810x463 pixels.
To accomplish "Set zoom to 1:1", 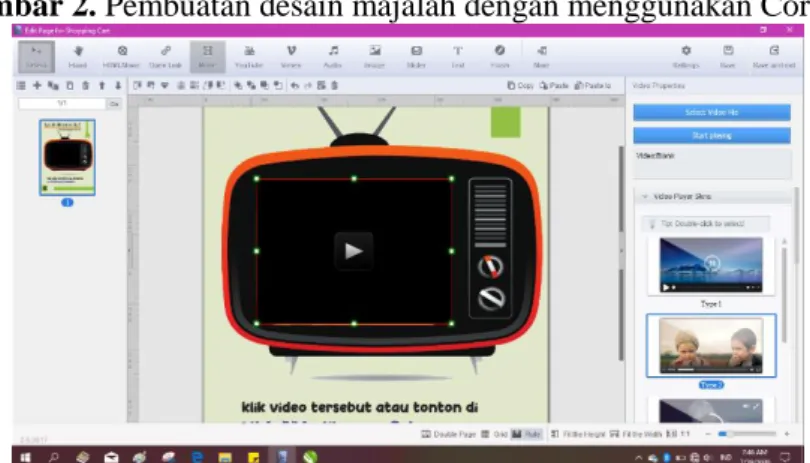I will point(679,434).
